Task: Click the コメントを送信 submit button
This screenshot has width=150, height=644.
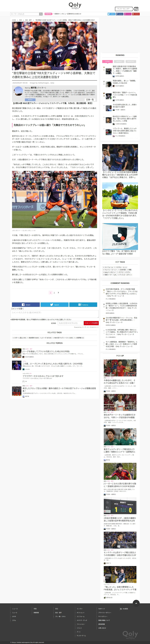Action: [x=91, y=323]
